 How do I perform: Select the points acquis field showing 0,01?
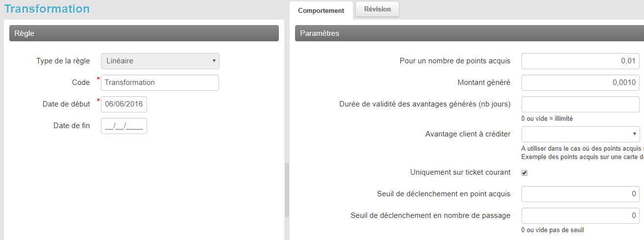(580, 61)
